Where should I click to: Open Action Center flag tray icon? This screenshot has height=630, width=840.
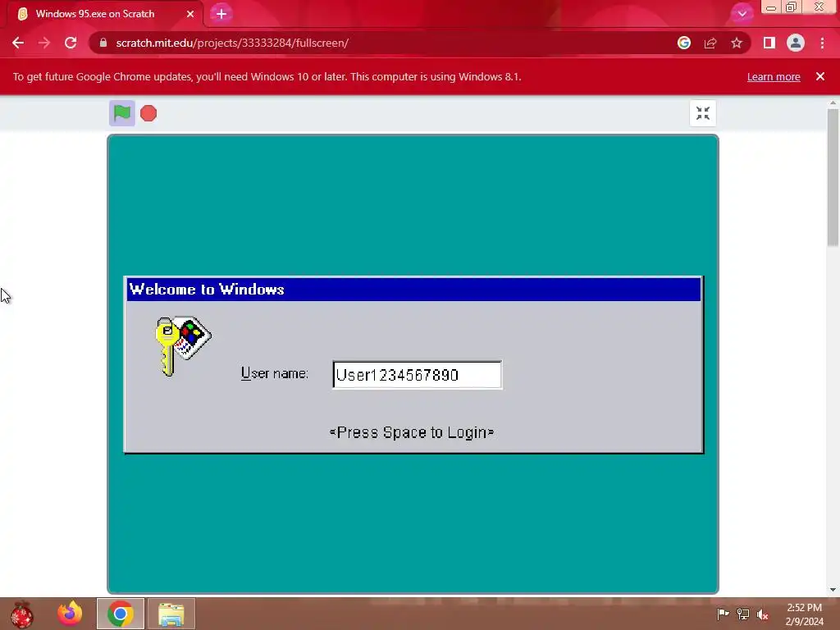coord(724,614)
